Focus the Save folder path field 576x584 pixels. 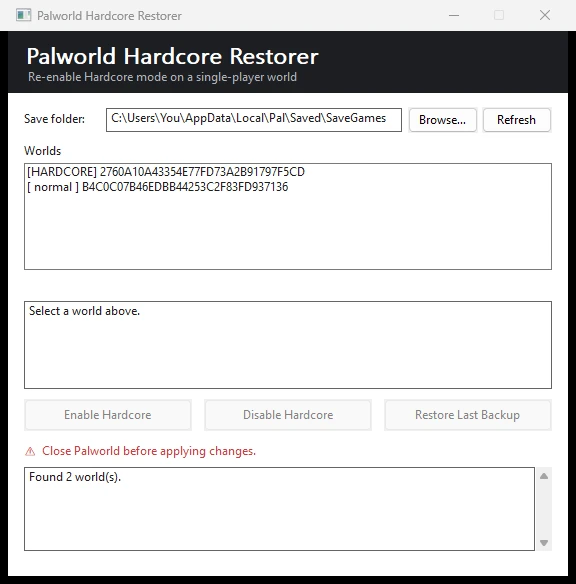pos(254,120)
